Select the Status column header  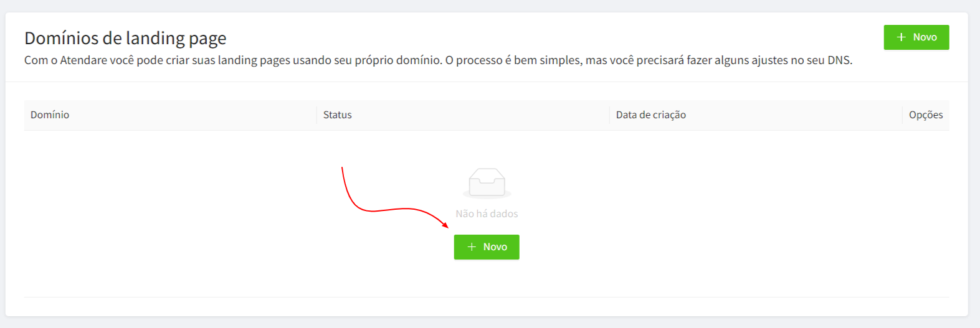338,115
